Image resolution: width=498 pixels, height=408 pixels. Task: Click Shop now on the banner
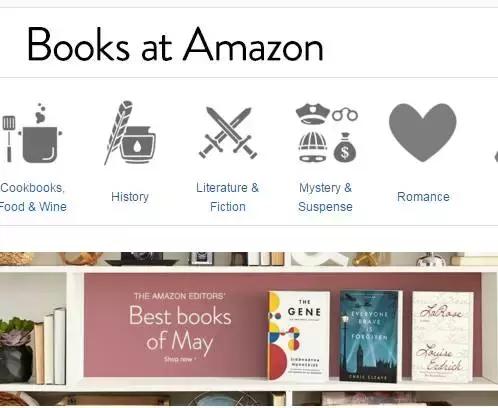click(180, 359)
